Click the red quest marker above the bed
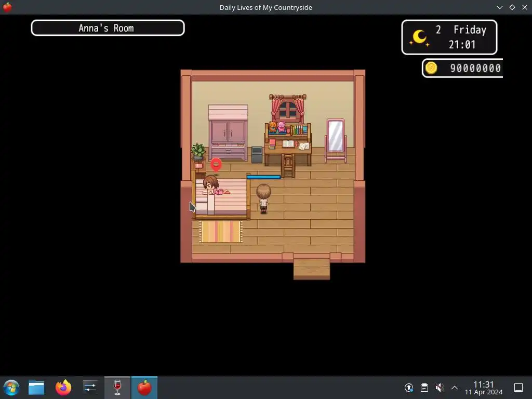 click(x=216, y=165)
